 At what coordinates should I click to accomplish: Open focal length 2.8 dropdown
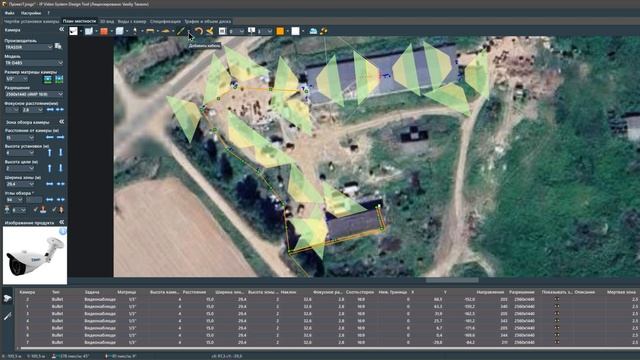coord(32,110)
